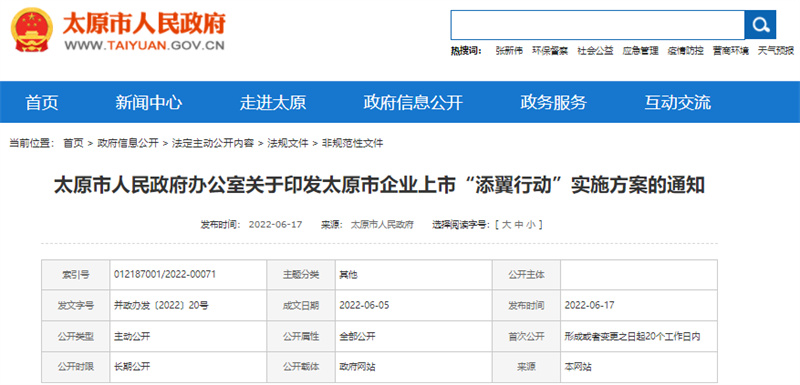Click the 当前位置 label
The width and height of the screenshot is (800, 385).
tap(32, 143)
